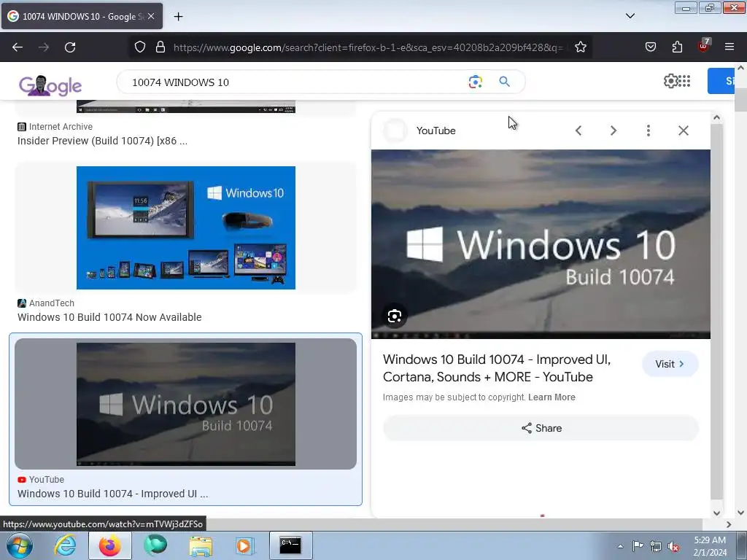Image resolution: width=747 pixels, height=560 pixels.
Task: Expand the list all tabs arrow
Action: [x=630, y=16]
